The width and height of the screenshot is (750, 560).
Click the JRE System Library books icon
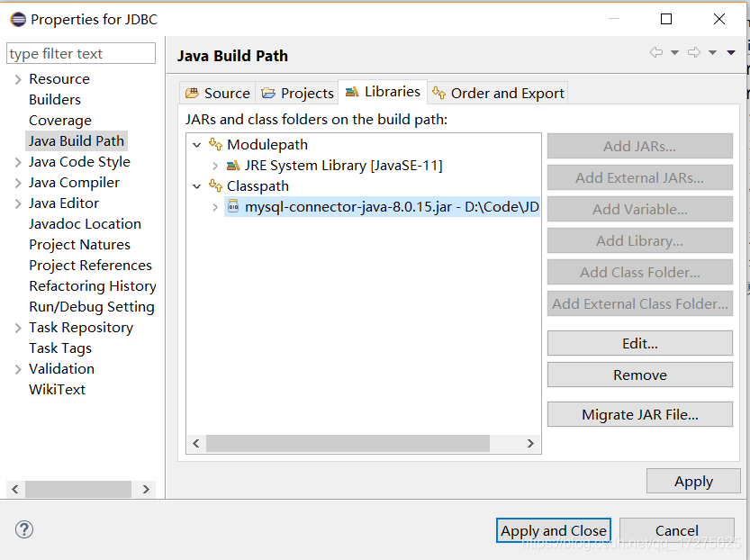coord(233,166)
